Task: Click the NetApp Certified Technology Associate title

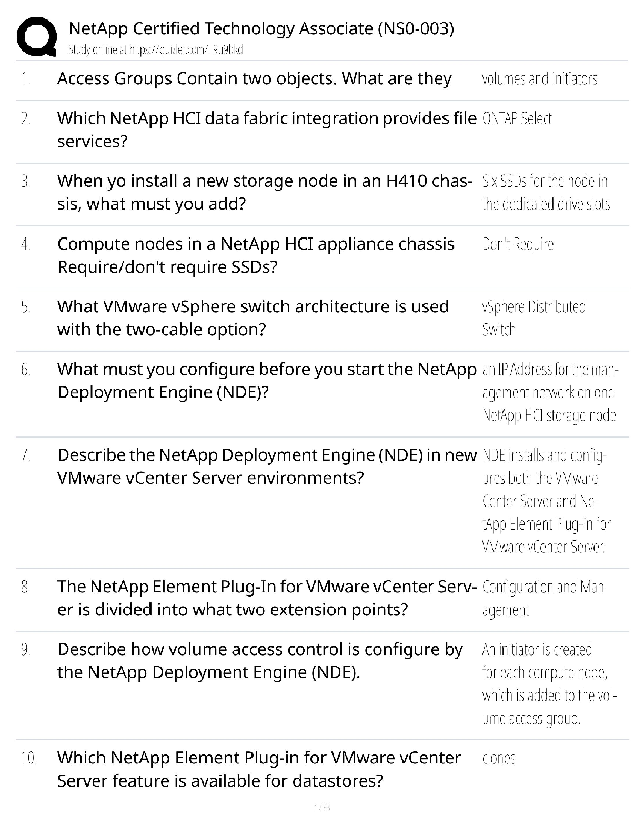Action: [261, 28]
